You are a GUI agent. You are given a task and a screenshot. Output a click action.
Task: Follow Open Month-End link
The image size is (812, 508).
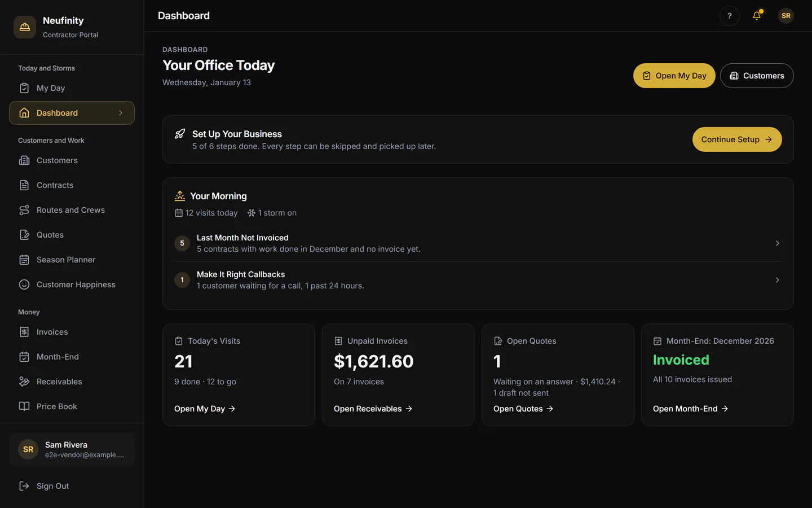[x=691, y=409]
